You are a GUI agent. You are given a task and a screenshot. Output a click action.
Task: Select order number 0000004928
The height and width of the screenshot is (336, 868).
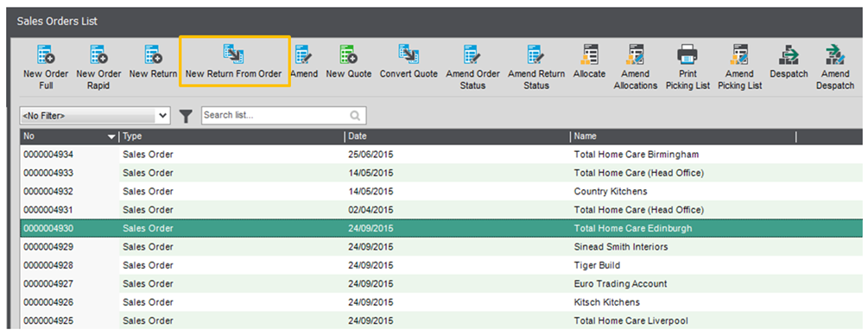[x=48, y=265]
